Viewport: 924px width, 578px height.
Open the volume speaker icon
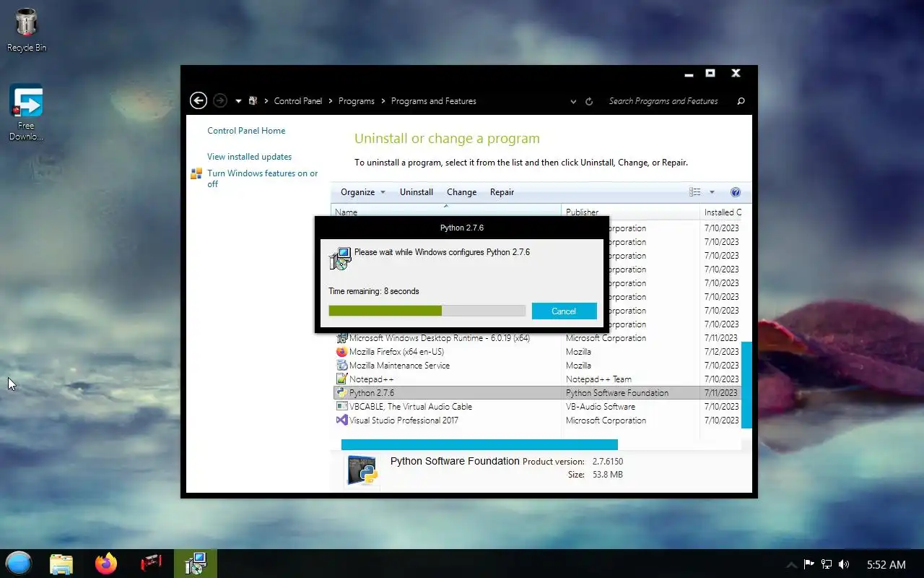coord(844,564)
